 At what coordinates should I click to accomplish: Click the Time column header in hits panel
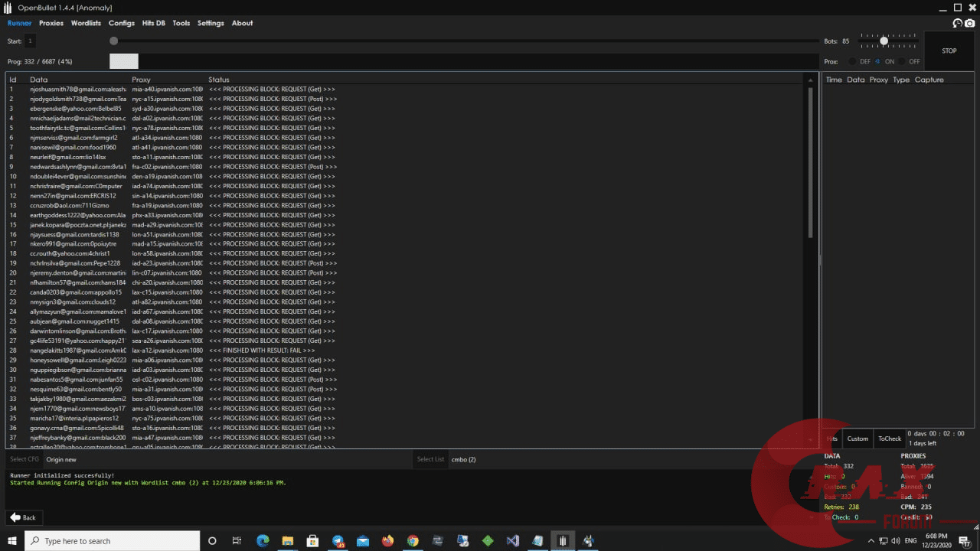(834, 80)
